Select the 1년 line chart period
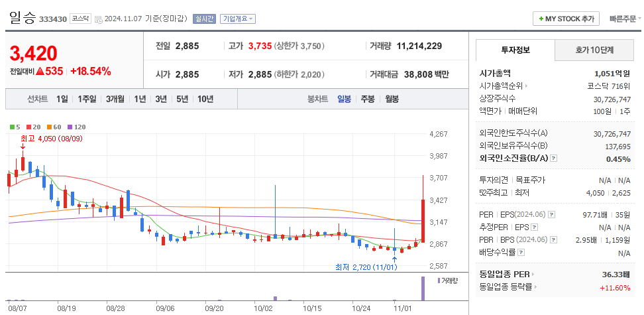 pos(140,99)
